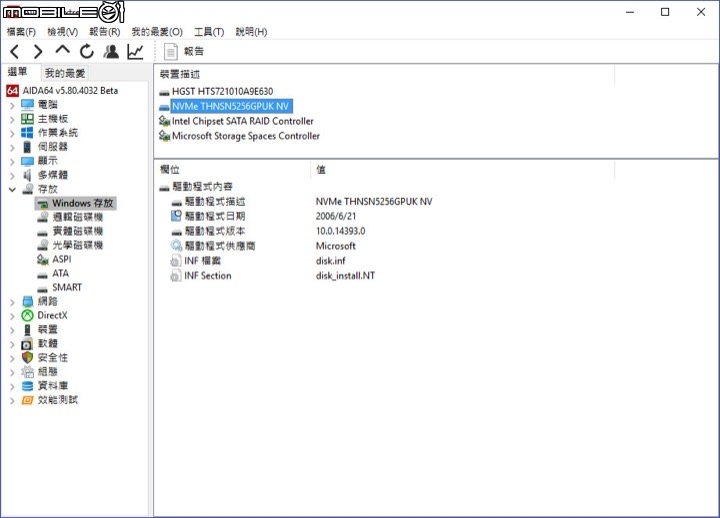Viewport: 720px width, 518px height.
Task: Expand the 主機板 tree node
Action: pyautogui.click(x=12, y=119)
